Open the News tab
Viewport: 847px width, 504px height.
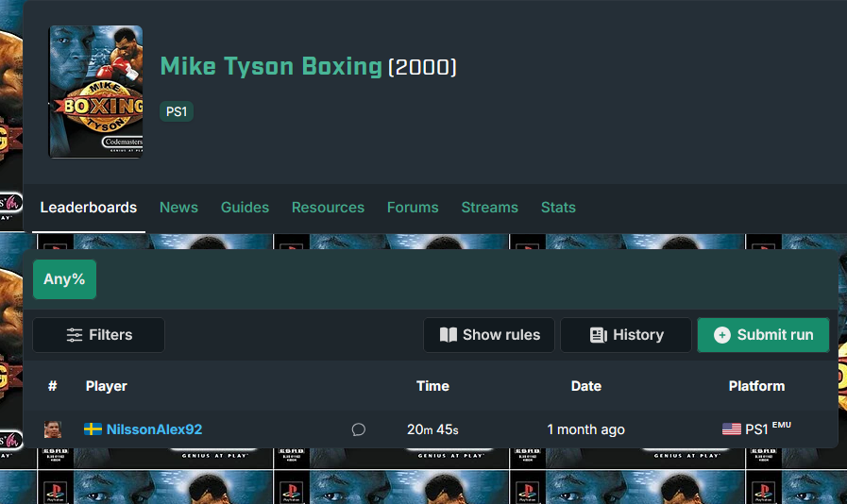click(178, 208)
